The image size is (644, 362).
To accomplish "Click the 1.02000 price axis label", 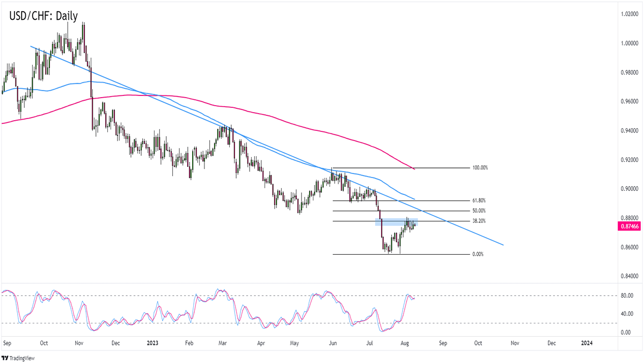I will point(626,13).
